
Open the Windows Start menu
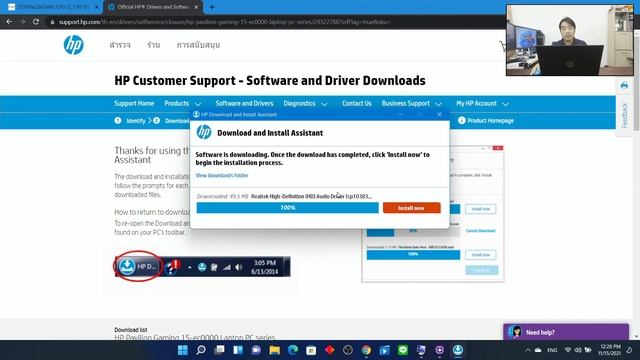click(182, 350)
